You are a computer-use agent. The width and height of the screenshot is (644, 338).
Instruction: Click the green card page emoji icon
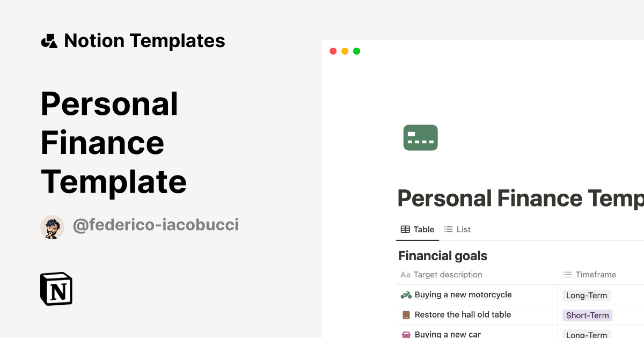[x=420, y=137]
